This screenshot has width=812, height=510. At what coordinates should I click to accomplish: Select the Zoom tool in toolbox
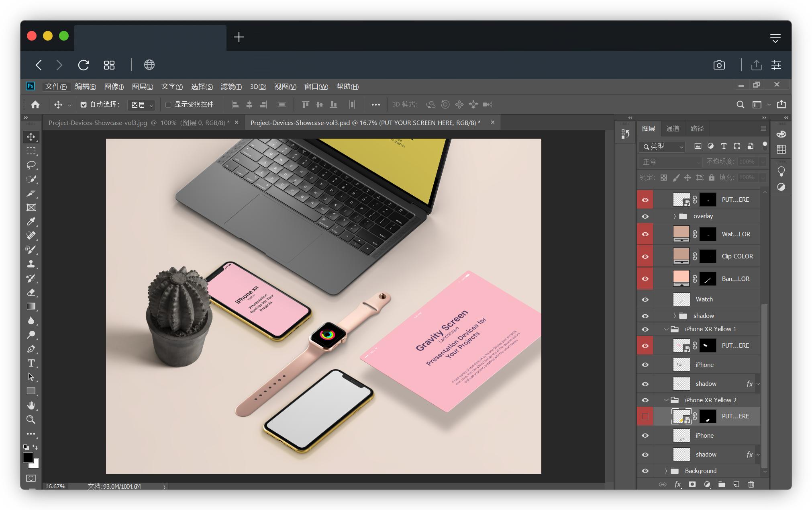tap(31, 420)
